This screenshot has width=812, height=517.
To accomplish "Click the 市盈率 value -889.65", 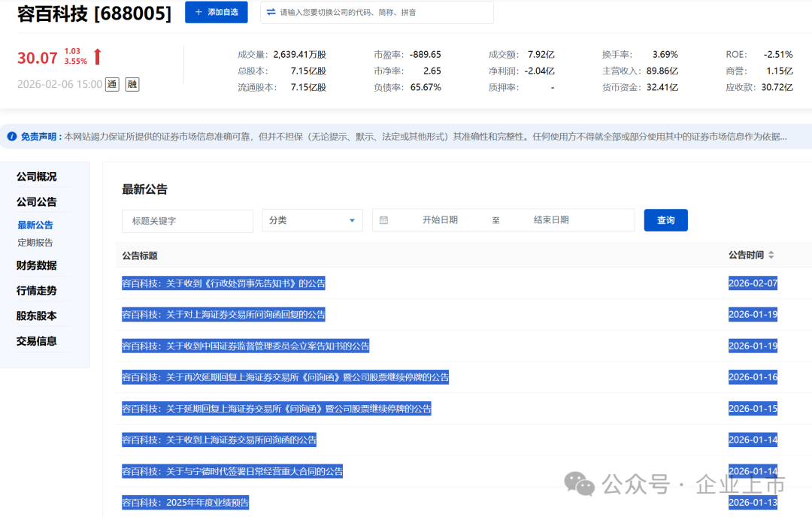I will 425,54.
